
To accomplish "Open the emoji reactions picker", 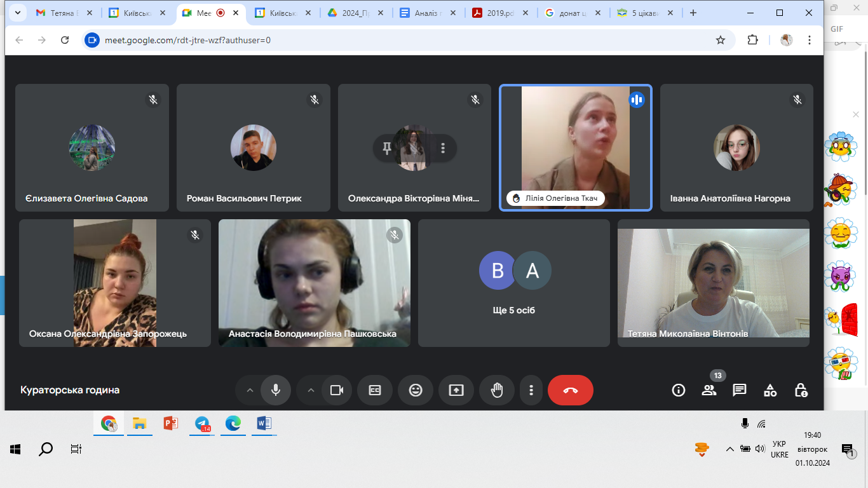I will [x=416, y=390].
